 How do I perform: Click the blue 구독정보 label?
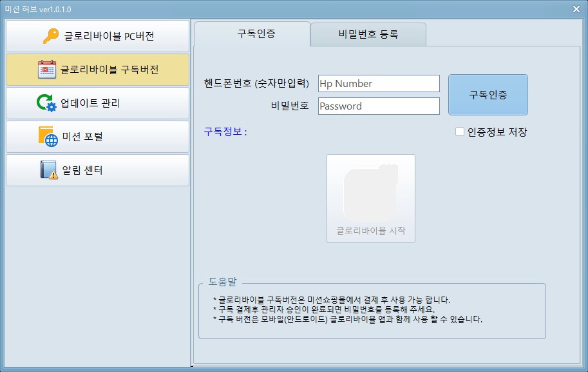225,132
